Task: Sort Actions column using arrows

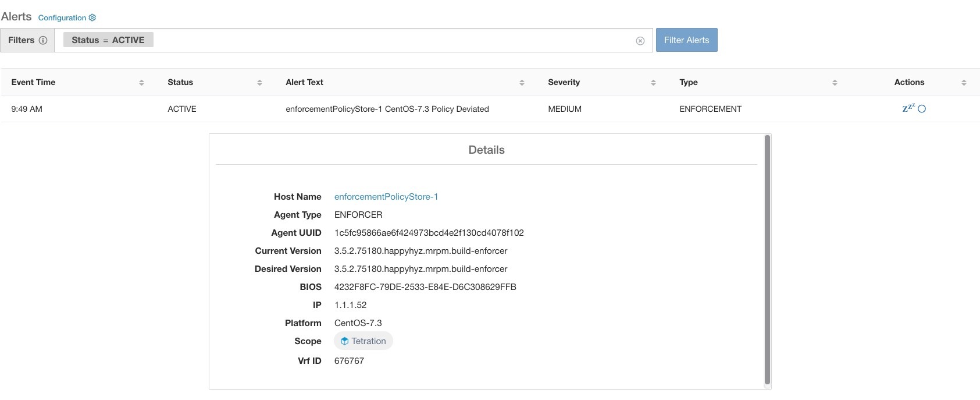Action: point(964,83)
